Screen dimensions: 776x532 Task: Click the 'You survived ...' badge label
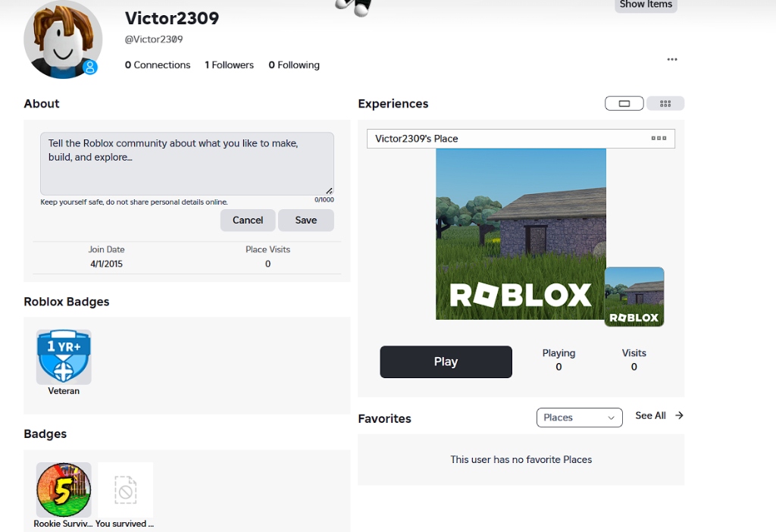pos(125,524)
